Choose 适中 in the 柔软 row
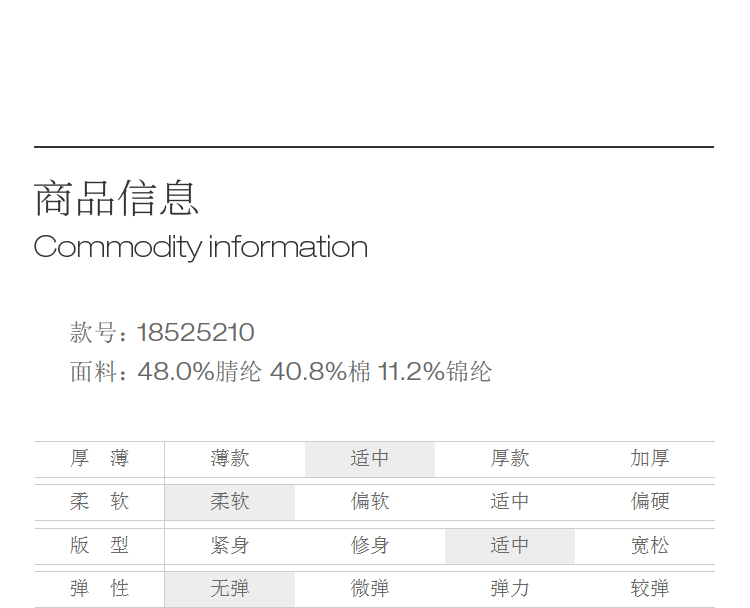750x608 pixels. 510,502
